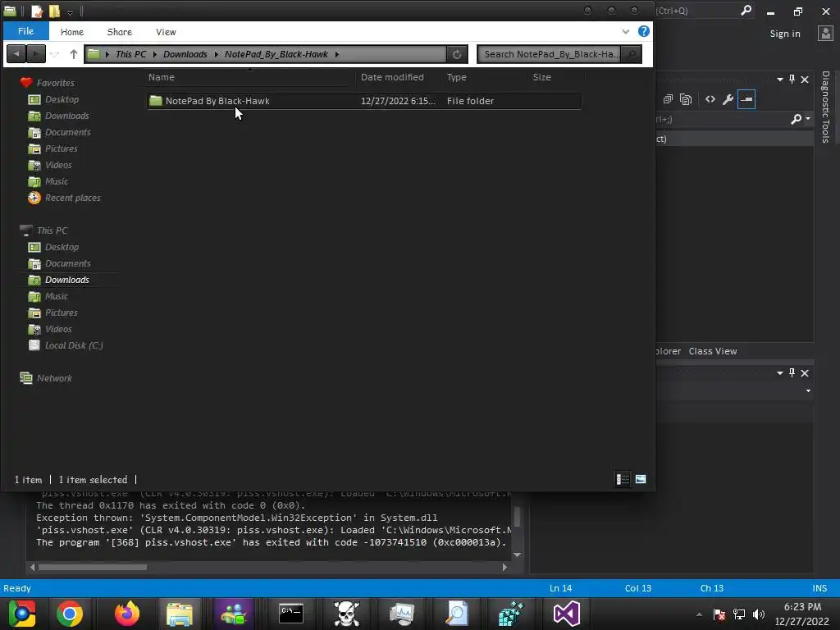Open the Diagnostic Tools side tab

[825, 107]
